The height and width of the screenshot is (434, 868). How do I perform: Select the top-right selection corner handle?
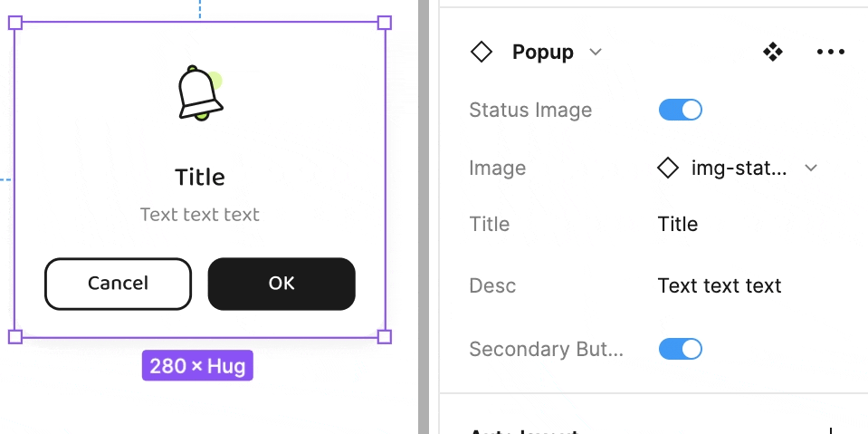[x=384, y=23]
